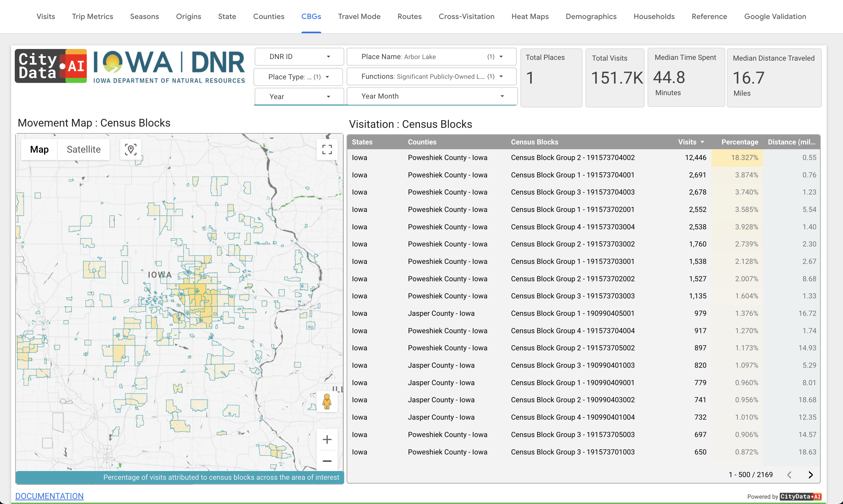
Task: Click Census Block Group 1 - 190990405001
Action: [x=573, y=313]
